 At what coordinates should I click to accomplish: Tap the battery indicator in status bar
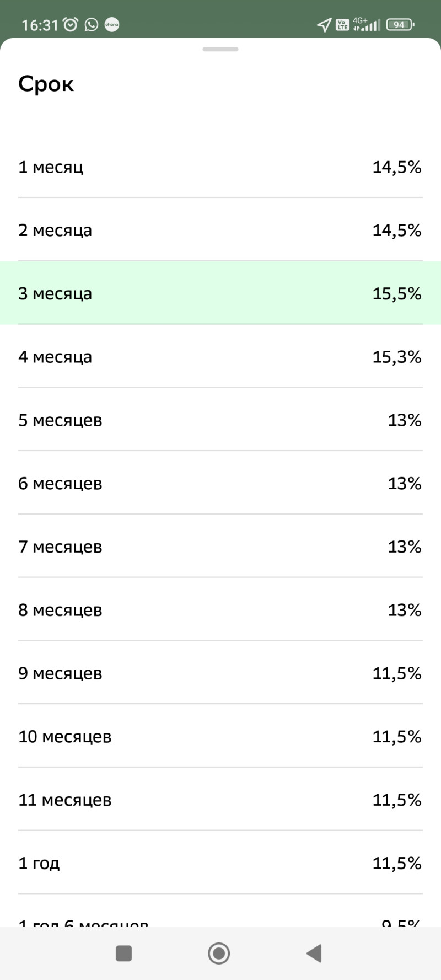pos(400,25)
